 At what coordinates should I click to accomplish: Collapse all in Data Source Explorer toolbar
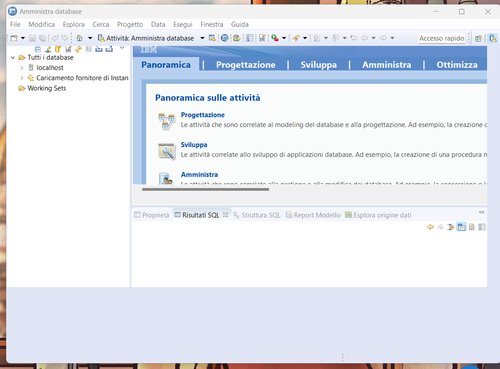tap(38, 49)
